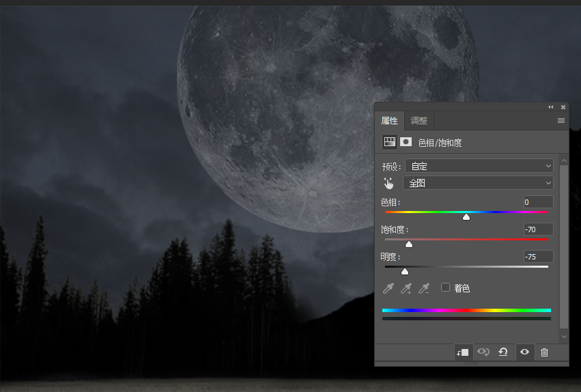The image size is (581, 392).
Task: Click the Hue/Saturation adjustment icon
Action: 389,142
